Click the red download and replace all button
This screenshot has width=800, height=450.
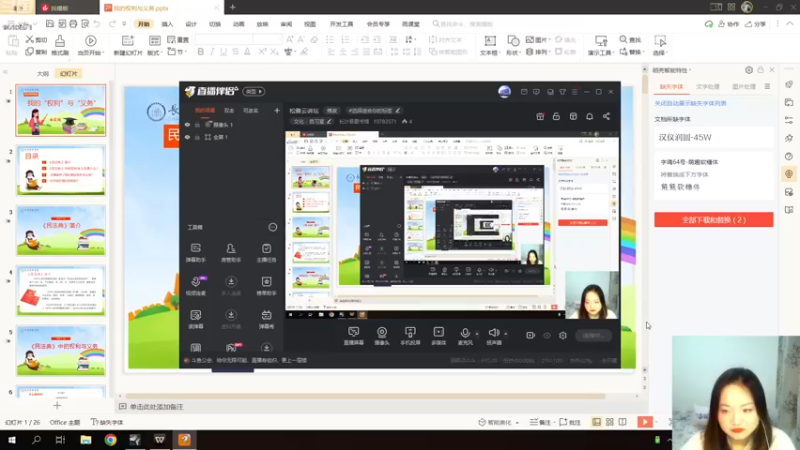point(714,220)
